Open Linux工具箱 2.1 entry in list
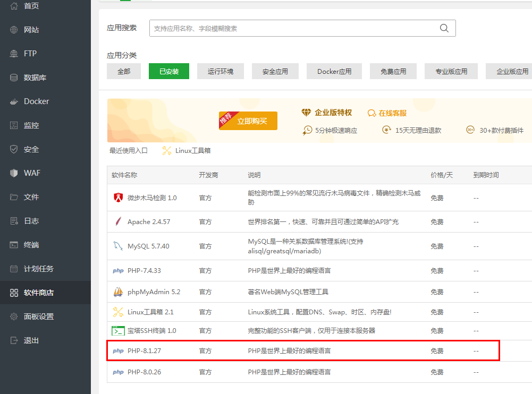The height and width of the screenshot is (394, 532). point(150,312)
